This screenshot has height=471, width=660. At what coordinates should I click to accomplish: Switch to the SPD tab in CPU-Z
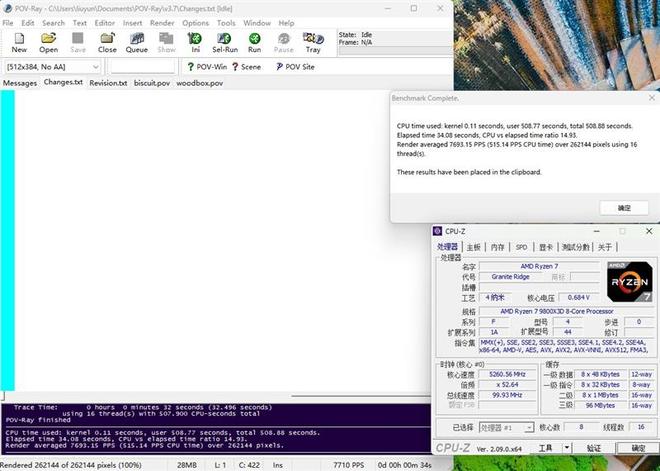[521, 247]
